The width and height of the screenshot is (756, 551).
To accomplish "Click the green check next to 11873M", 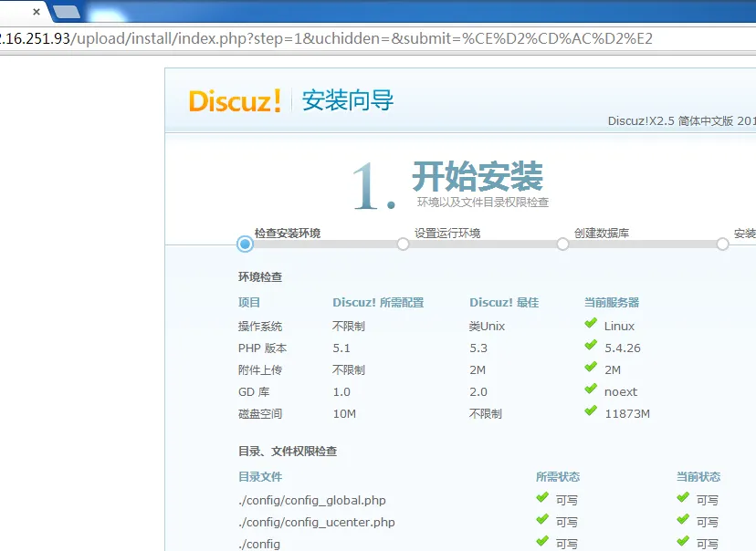I will [x=591, y=411].
